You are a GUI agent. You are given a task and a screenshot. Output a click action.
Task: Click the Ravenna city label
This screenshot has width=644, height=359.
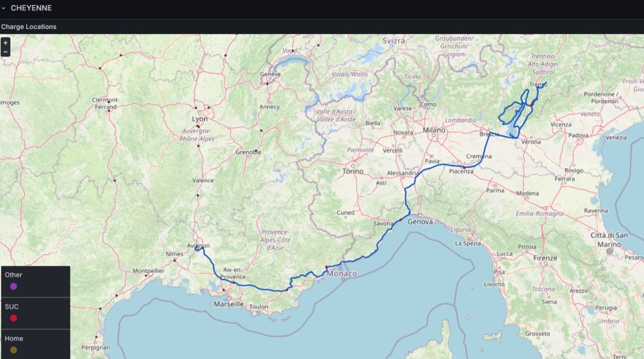click(596, 210)
